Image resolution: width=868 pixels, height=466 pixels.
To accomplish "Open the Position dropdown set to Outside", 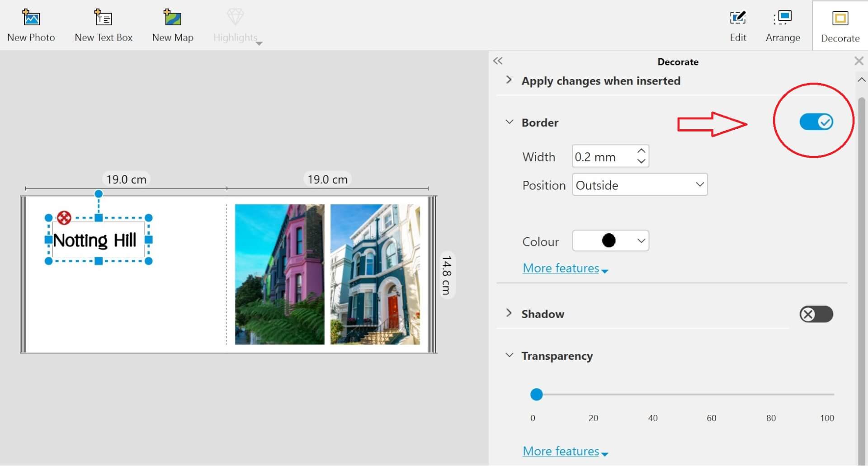I will (639, 185).
